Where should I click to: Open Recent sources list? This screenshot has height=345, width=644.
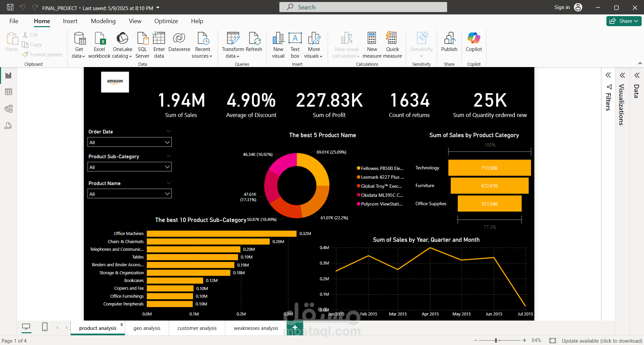202,45
